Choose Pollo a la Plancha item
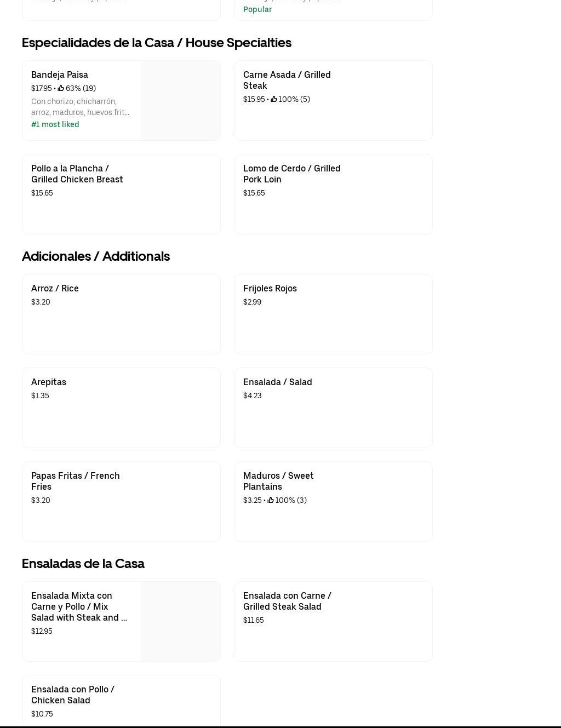Screen dimensions: 561x728 click(77, 174)
